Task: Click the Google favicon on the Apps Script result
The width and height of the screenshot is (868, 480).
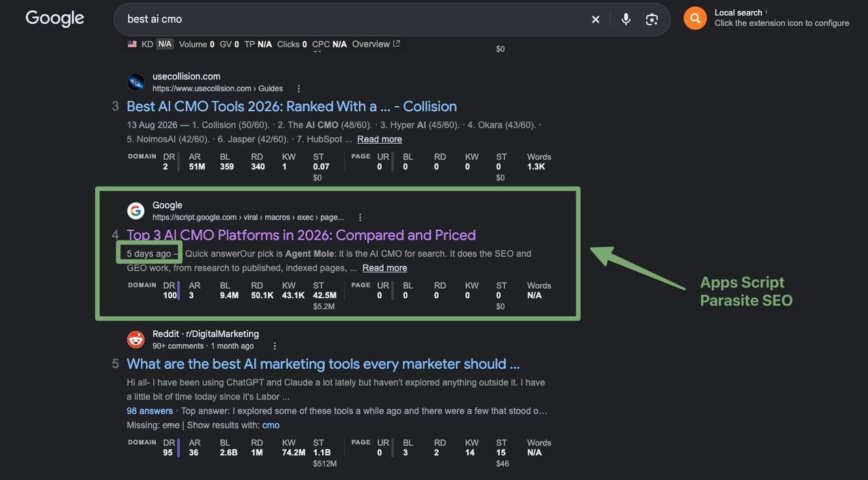Action: (136, 211)
